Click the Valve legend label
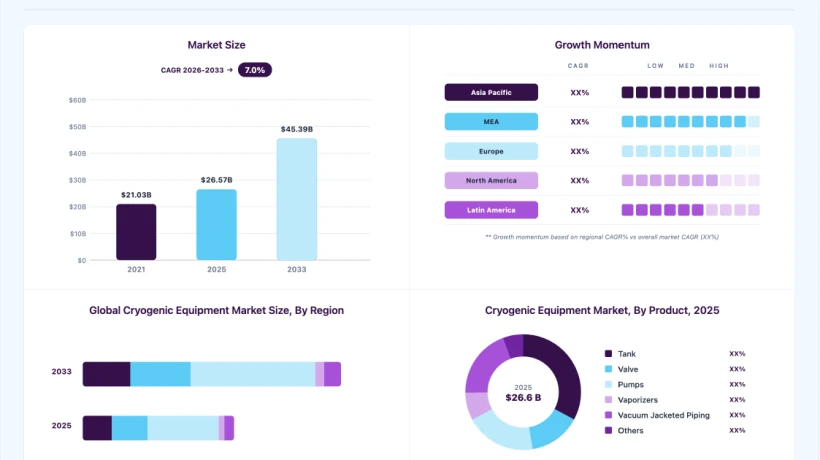The image size is (820, 460). tap(628, 369)
